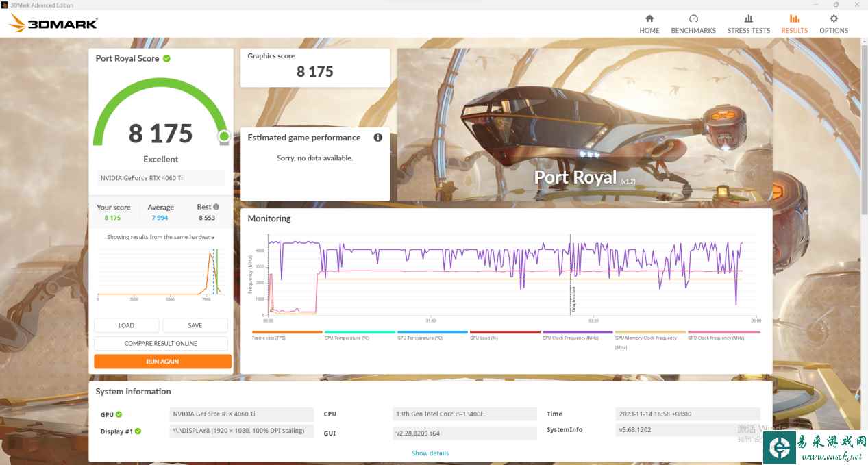The height and width of the screenshot is (465, 868).
Task: Click the SAVE button
Action: [x=195, y=325]
